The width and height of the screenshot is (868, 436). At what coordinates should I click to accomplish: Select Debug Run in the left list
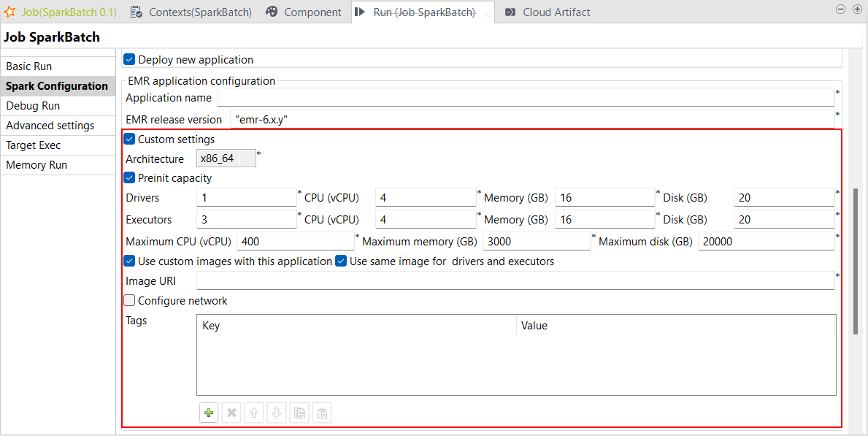(x=33, y=106)
